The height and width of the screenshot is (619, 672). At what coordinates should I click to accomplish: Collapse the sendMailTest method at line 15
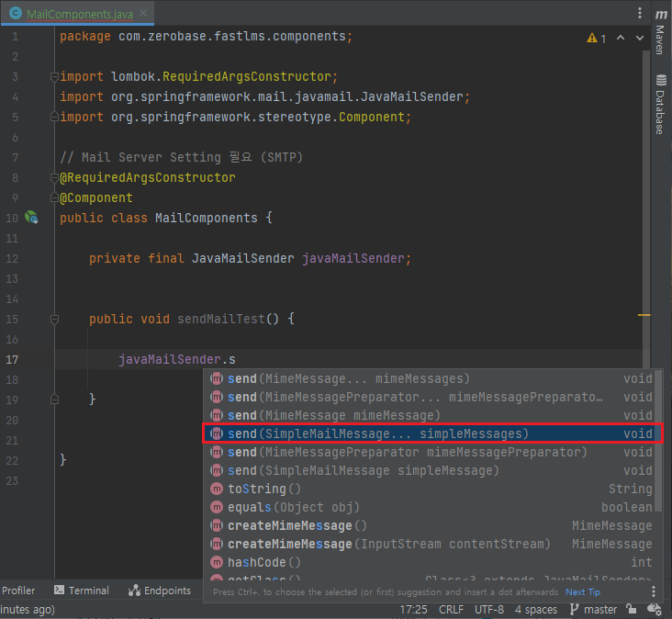click(54, 319)
